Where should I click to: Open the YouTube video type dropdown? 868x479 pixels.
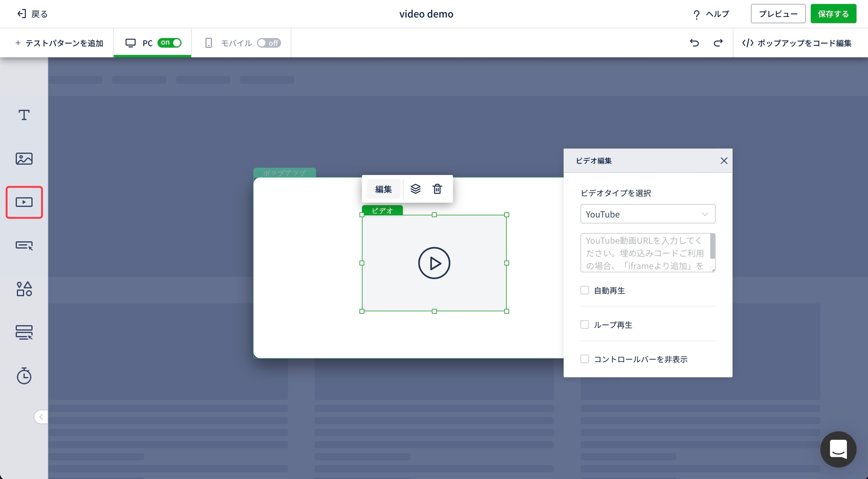(648, 214)
